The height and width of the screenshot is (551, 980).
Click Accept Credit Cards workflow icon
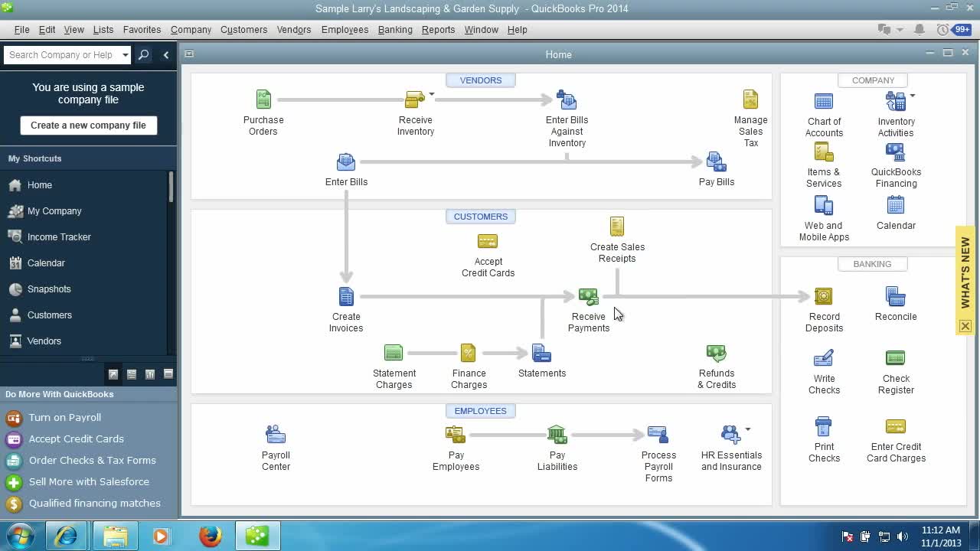click(x=488, y=241)
